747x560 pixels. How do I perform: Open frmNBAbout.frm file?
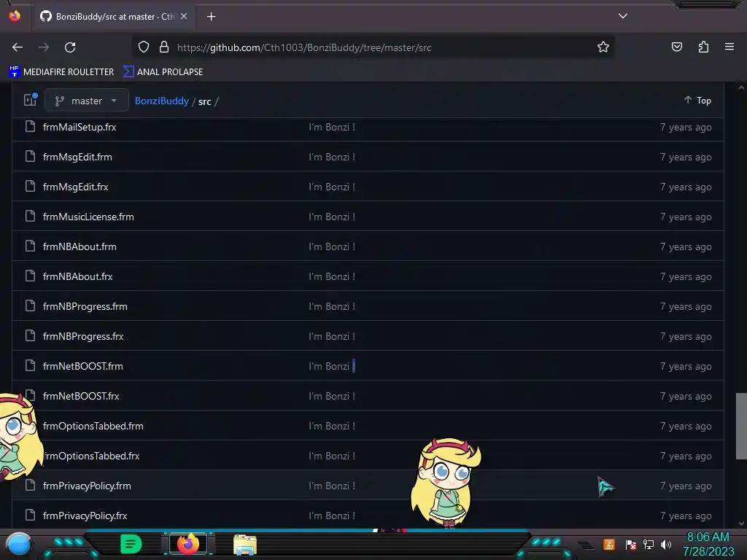pos(80,246)
